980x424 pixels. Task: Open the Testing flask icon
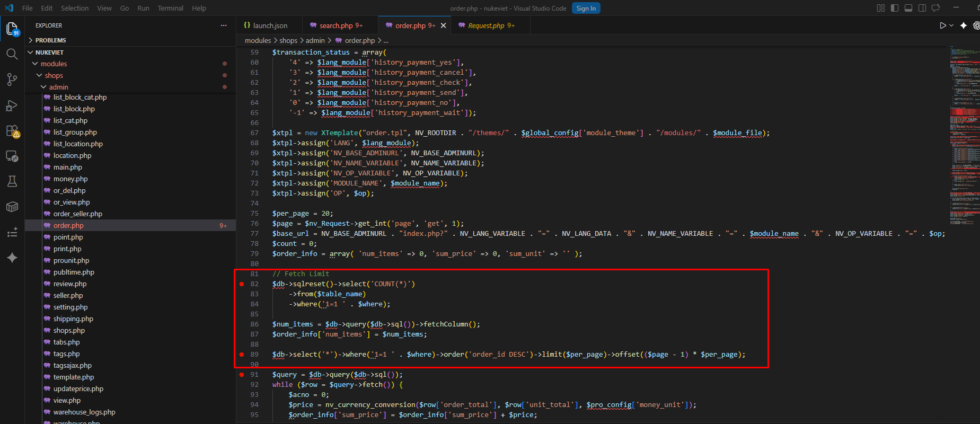[12, 181]
